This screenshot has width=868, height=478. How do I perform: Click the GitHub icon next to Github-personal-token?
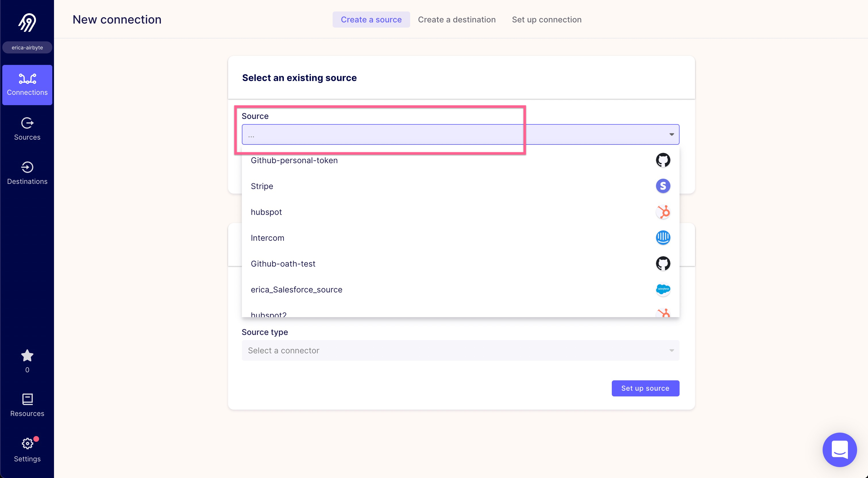point(663,160)
